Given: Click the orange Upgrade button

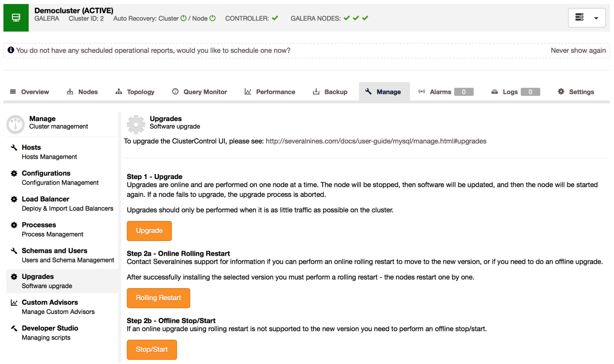Looking at the screenshot, I should 149,231.
